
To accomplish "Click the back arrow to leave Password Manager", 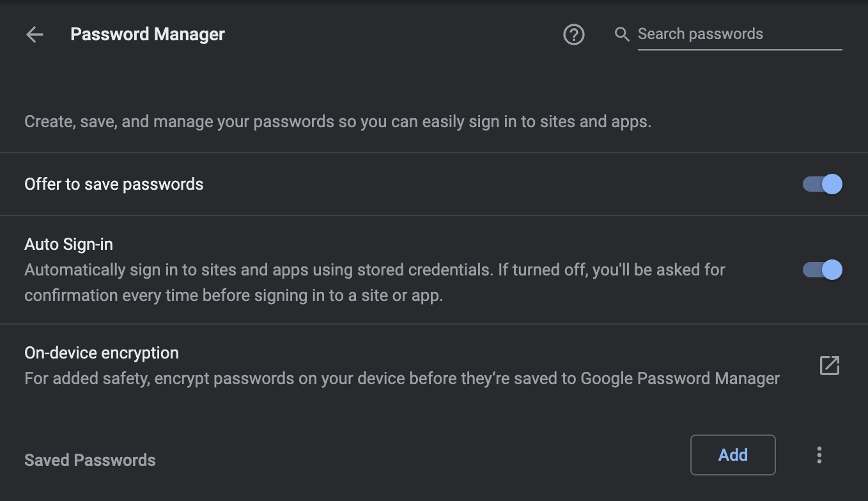I will coord(34,35).
